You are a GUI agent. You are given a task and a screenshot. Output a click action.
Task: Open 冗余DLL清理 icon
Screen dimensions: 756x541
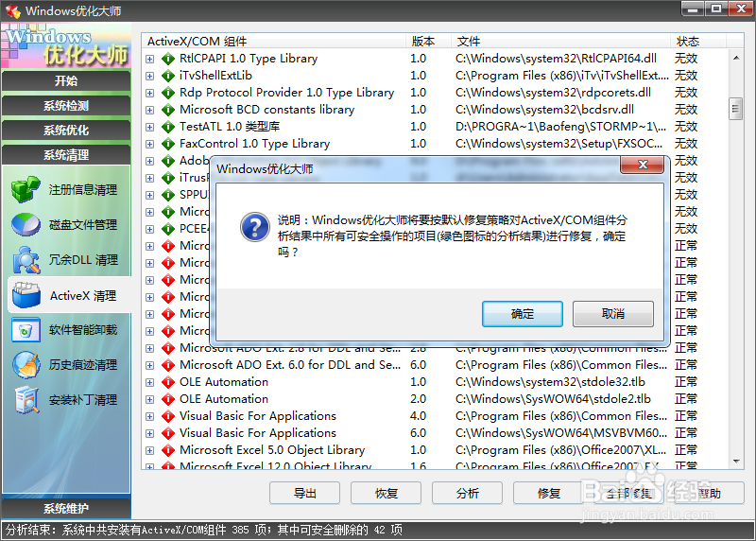(26, 260)
